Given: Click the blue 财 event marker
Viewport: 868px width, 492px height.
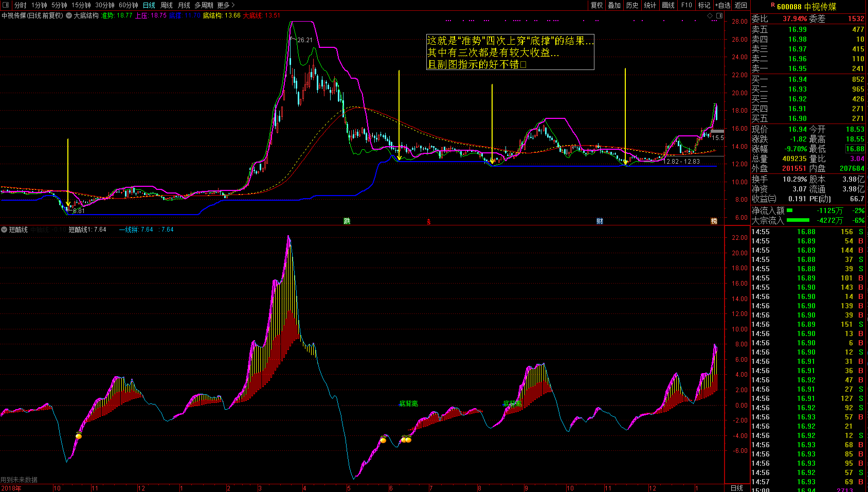Looking at the screenshot, I should (x=600, y=221).
